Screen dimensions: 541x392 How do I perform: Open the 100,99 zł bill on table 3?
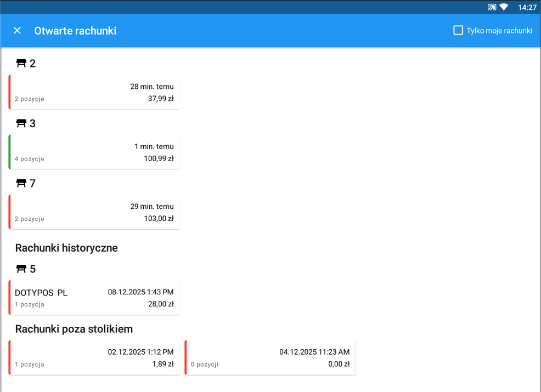coord(94,152)
